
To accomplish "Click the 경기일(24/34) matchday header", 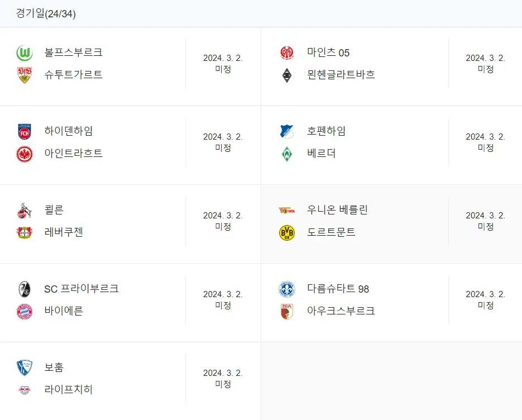I will (x=46, y=13).
